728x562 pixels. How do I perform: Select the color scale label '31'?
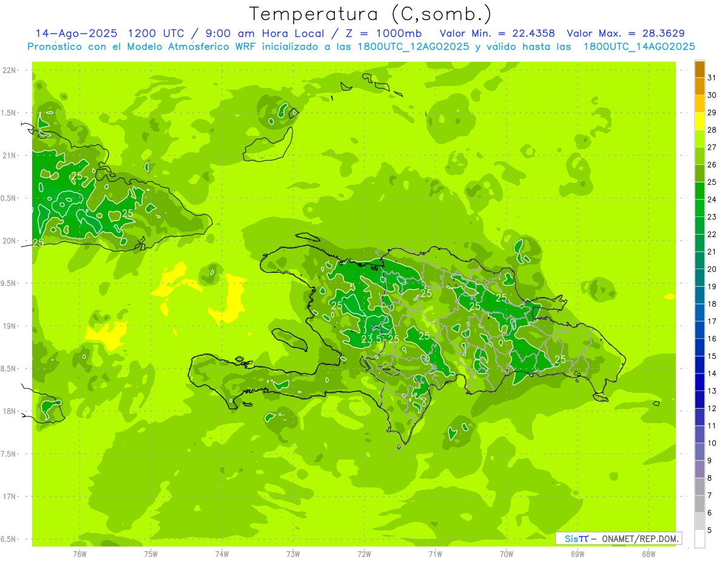[712, 78]
